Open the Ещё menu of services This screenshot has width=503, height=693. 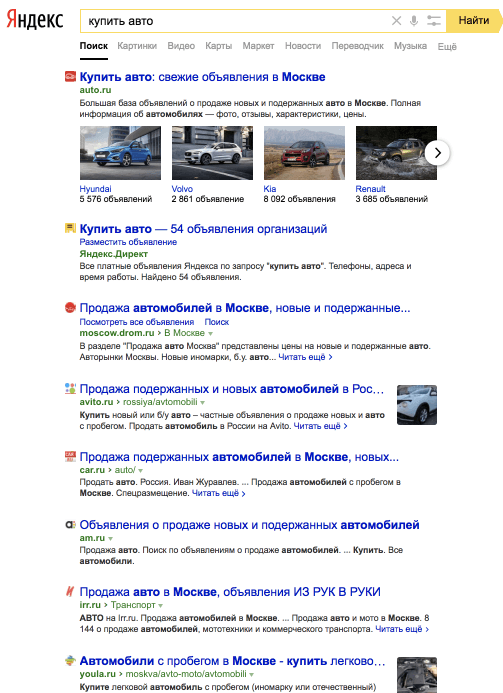coord(447,46)
